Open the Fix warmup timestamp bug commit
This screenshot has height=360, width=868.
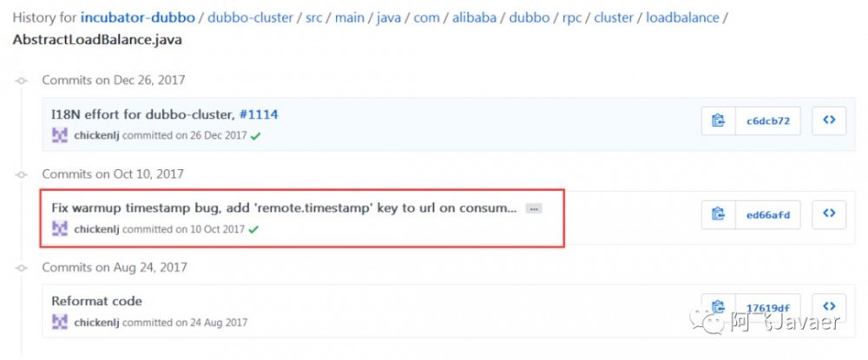tap(283, 208)
